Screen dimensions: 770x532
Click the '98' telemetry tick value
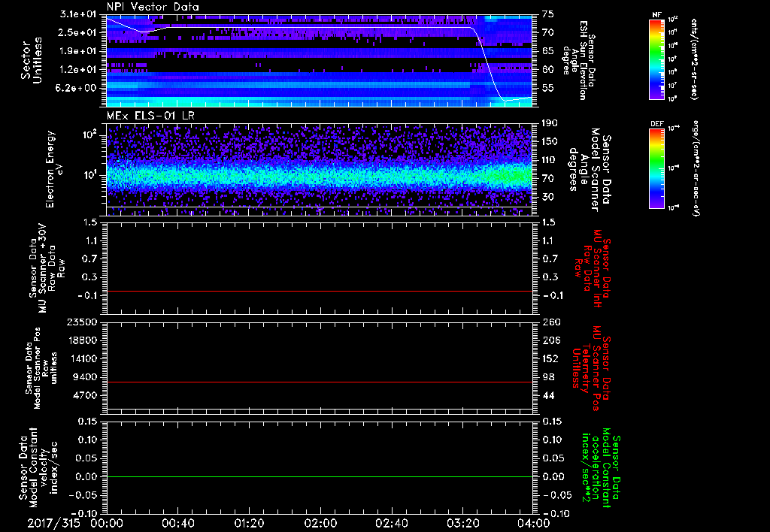(x=548, y=377)
